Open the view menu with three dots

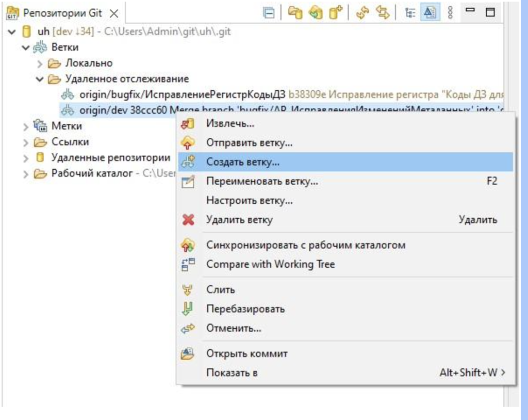[x=450, y=13]
